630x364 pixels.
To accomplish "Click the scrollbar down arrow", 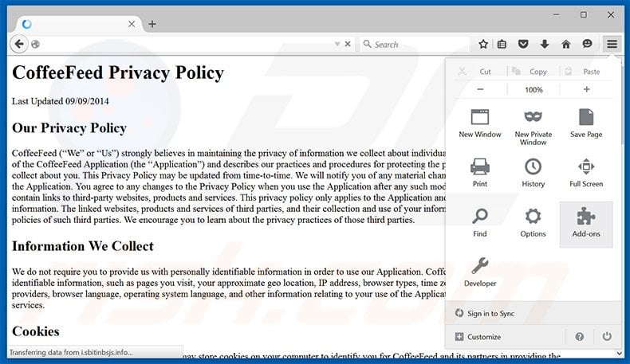I will coord(619,353).
